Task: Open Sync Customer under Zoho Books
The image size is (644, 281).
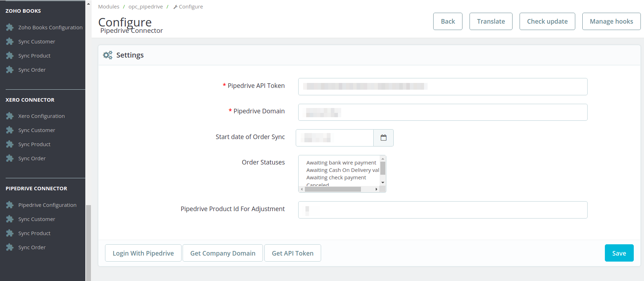Action: (37, 41)
